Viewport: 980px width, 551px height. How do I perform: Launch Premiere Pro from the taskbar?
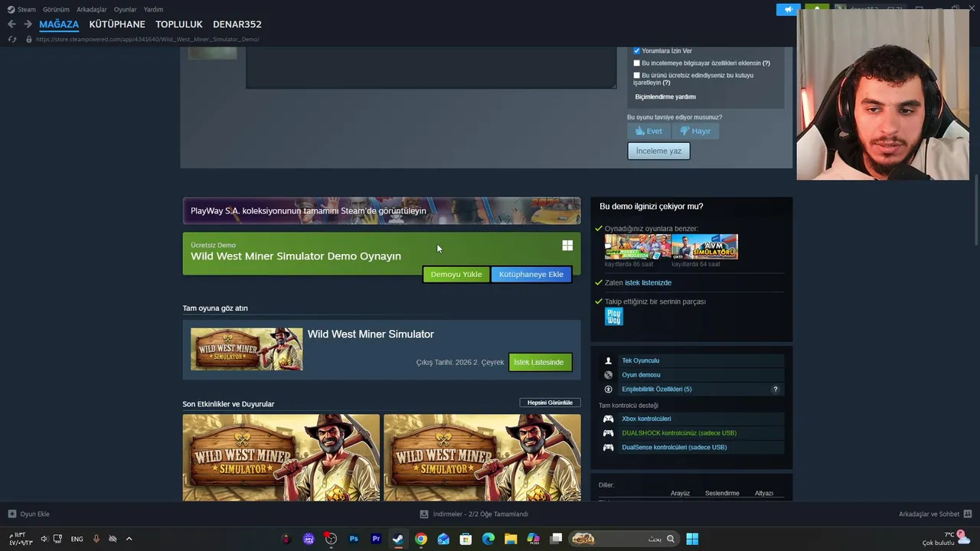pos(376,539)
